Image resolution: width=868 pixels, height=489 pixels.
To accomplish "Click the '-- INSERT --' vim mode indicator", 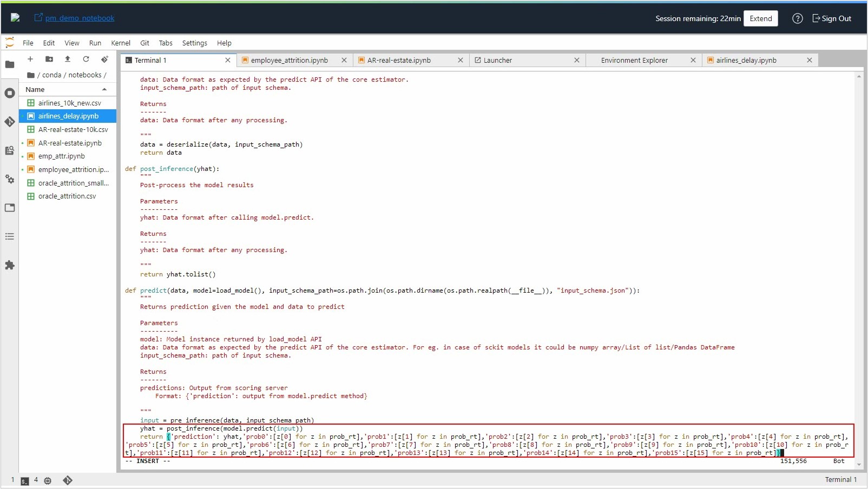I will 148,461.
